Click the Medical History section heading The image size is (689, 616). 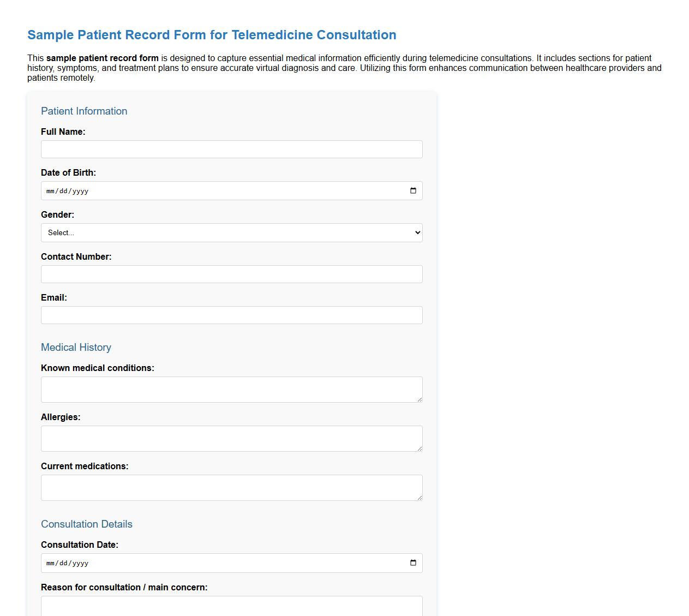pos(76,347)
